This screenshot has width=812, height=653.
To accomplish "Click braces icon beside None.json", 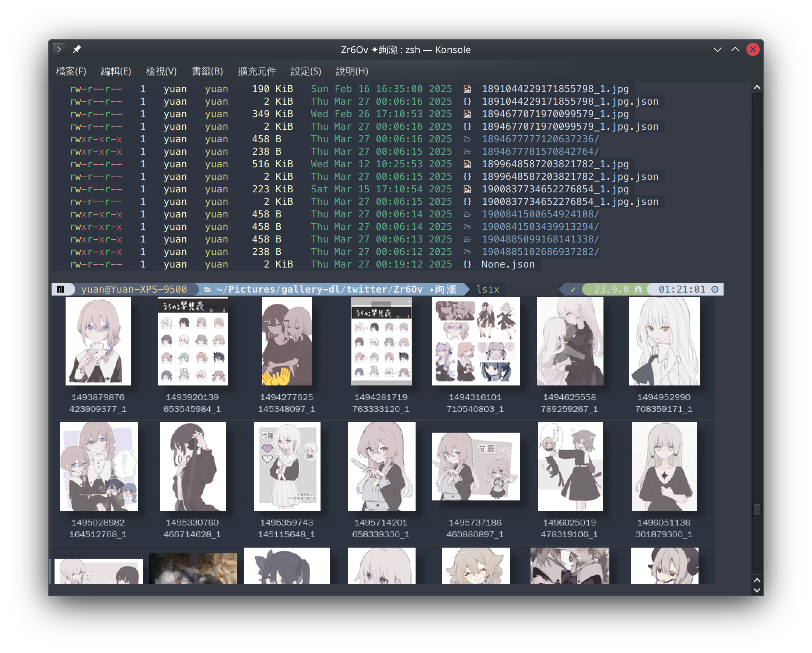I will click(467, 265).
